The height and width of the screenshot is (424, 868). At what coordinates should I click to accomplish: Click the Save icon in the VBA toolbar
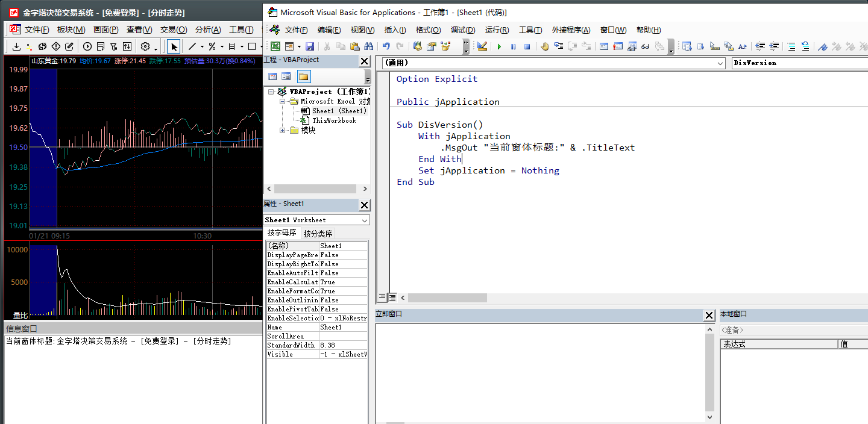point(310,46)
